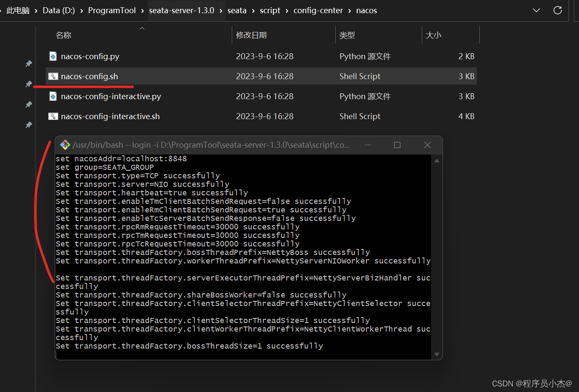Screen dimensions: 579x392
Task: Click the line with enableTcServerBatchSendResponse=false
Action: click(x=206, y=218)
